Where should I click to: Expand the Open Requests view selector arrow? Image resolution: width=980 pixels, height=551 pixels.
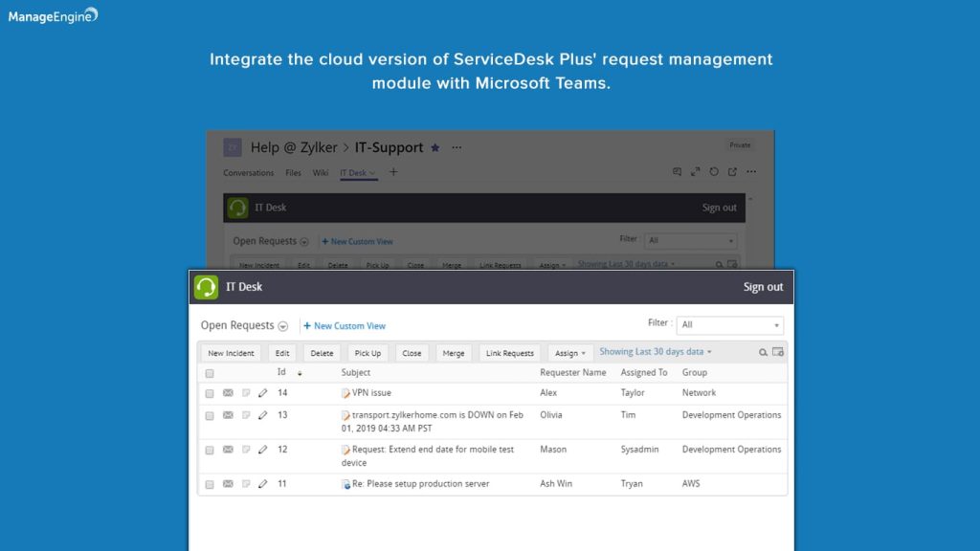(x=282, y=326)
